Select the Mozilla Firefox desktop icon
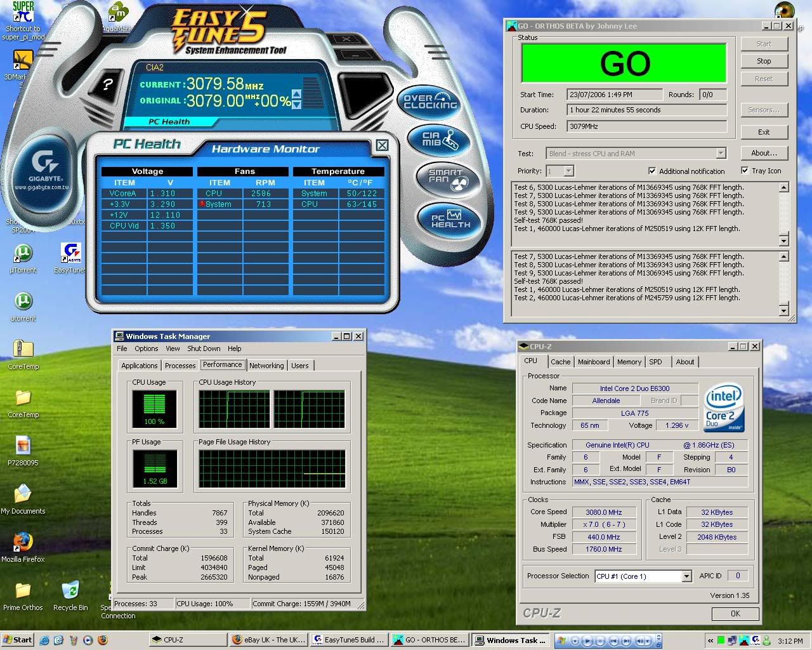The height and width of the screenshot is (650, 812). (23, 547)
